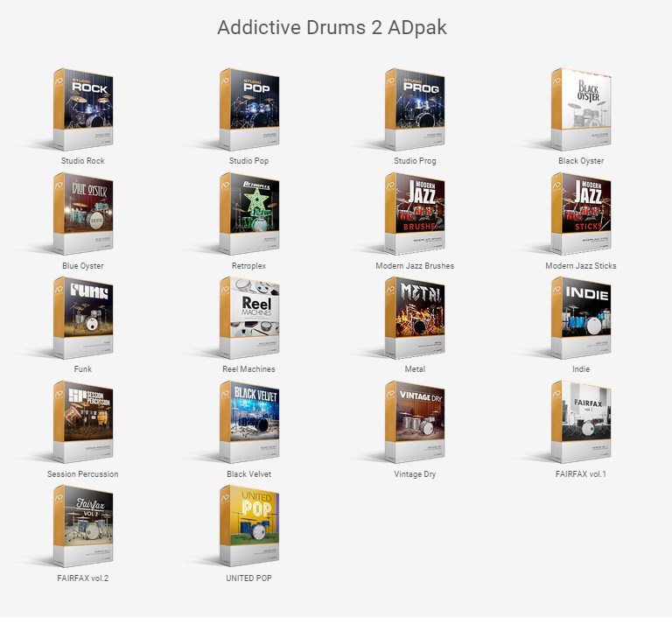Open the Blue Oyster box cover
672x624 pixels.
coord(83,214)
